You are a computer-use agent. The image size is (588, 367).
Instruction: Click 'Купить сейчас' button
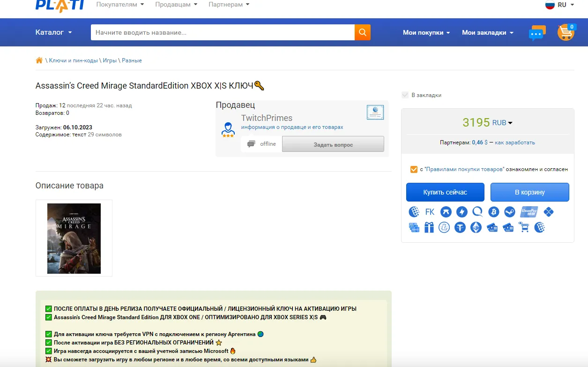click(445, 192)
